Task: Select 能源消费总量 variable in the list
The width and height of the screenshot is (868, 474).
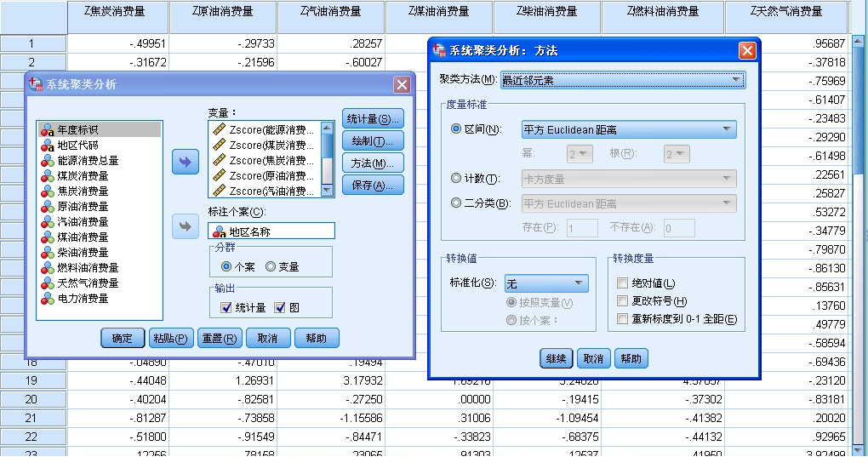Action: tap(100, 161)
